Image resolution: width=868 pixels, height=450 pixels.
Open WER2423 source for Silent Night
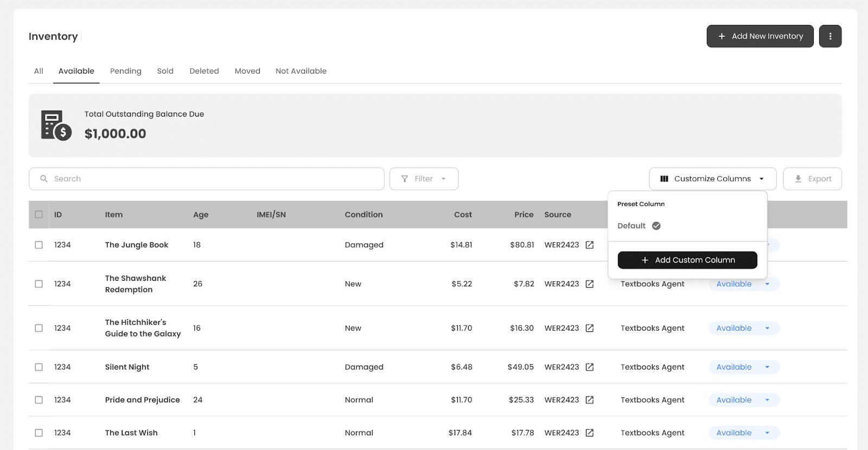562,367
